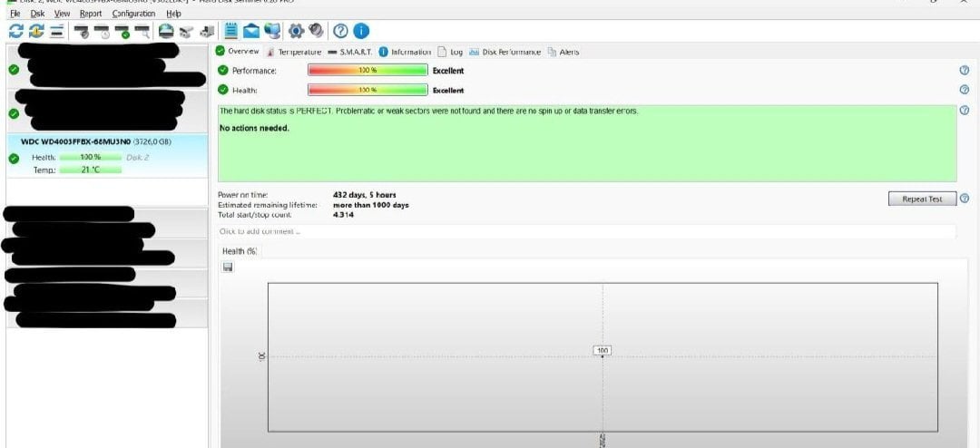Switch to the Temperature tab
980x448 pixels.
[294, 52]
